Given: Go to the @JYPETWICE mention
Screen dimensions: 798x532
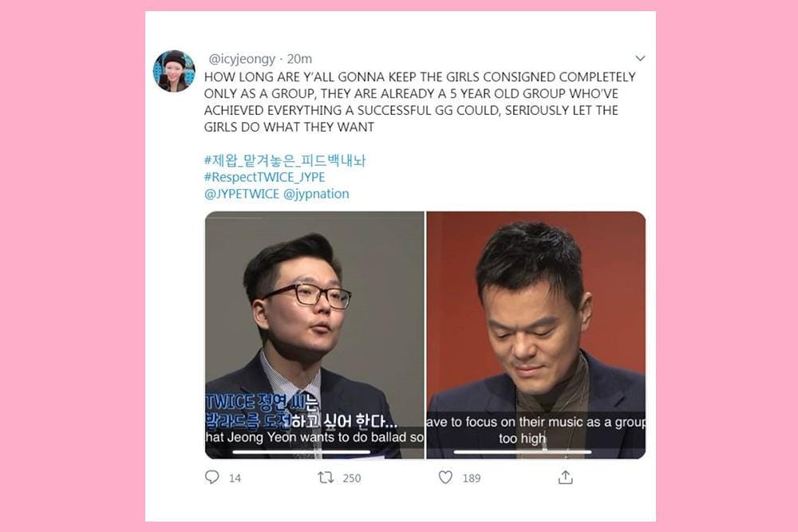Looking at the screenshot, I should 242,194.
